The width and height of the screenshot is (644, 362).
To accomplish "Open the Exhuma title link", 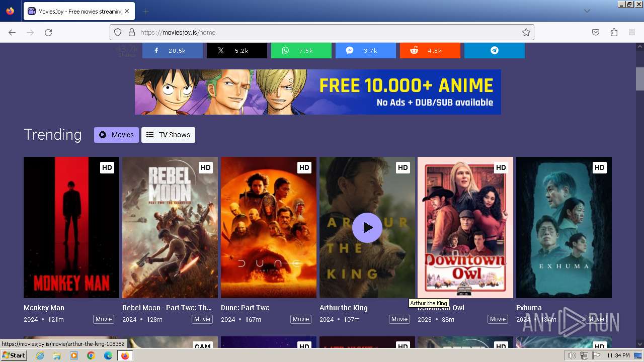I will click(x=529, y=308).
